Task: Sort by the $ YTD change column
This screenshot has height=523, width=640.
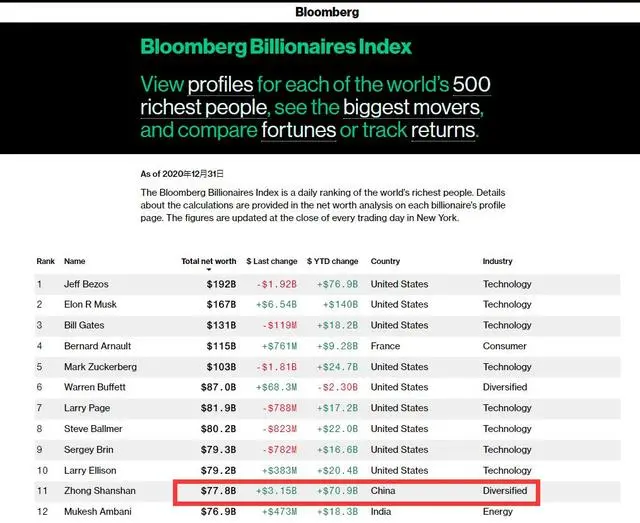Action: click(x=332, y=261)
